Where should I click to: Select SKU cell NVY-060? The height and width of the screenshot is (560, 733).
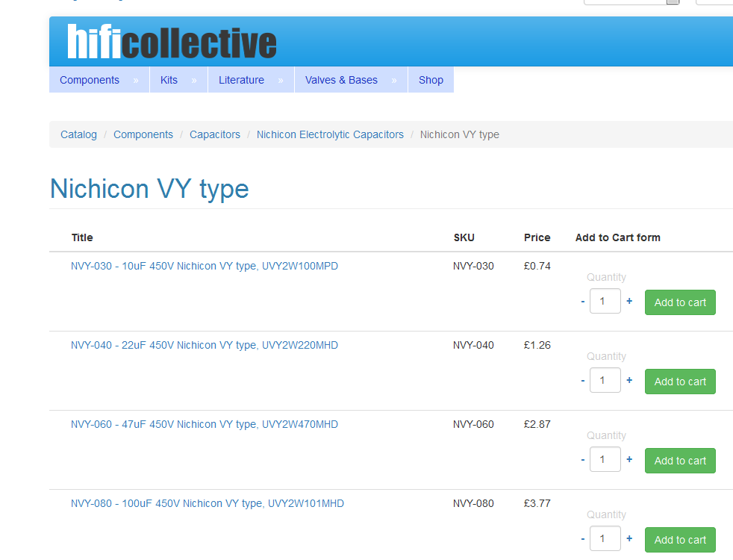[x=473, y=424]
